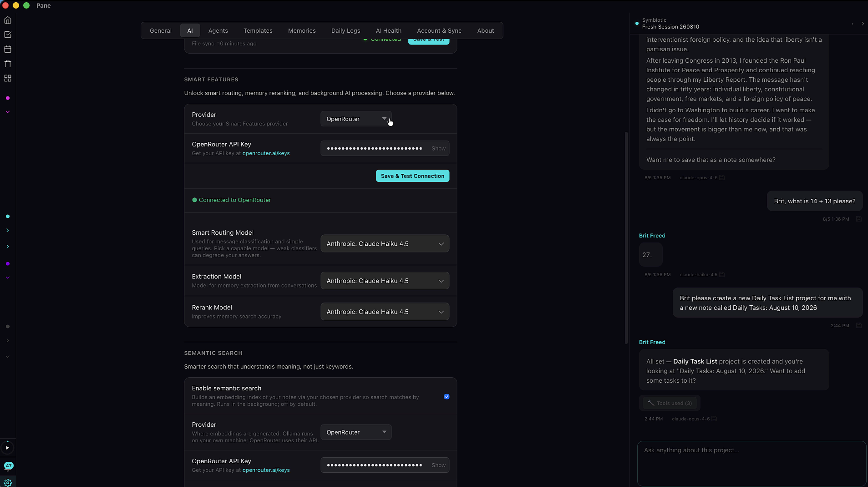Collapse the chat panel with the right chevron
This screenshot has width=868, height=487.
click(x=863, y=24)
